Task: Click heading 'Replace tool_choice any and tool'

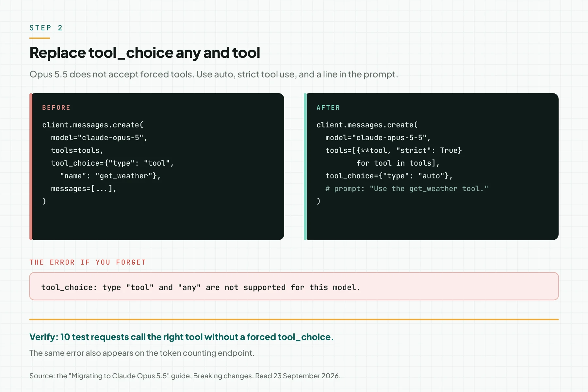Action: point(145,53)
